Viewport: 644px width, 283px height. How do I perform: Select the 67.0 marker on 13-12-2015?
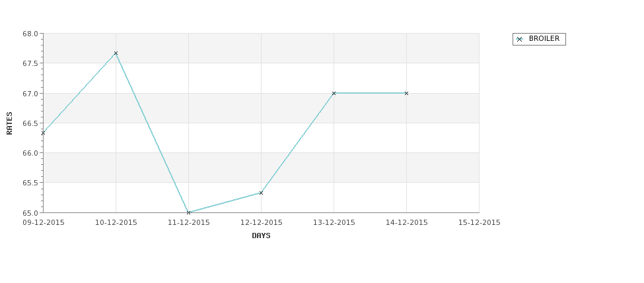pyautogui.click(x=334, y=93)
